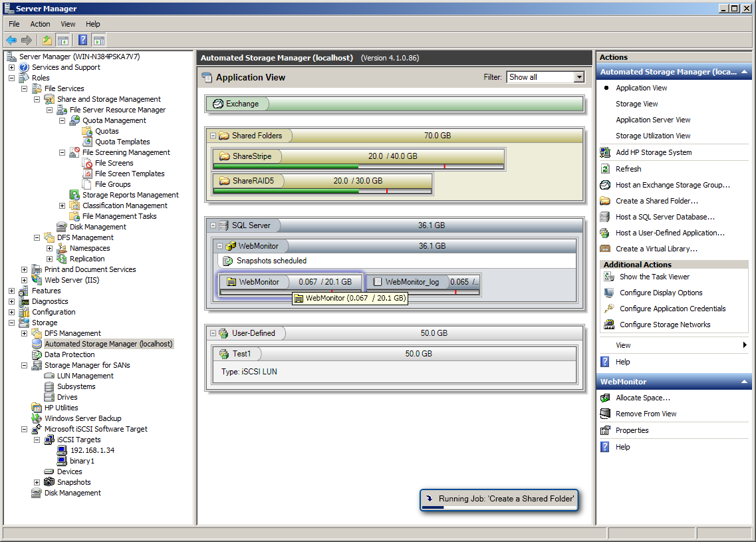
Task: Expand the Features tree node
Action: [x=11, y=291]
